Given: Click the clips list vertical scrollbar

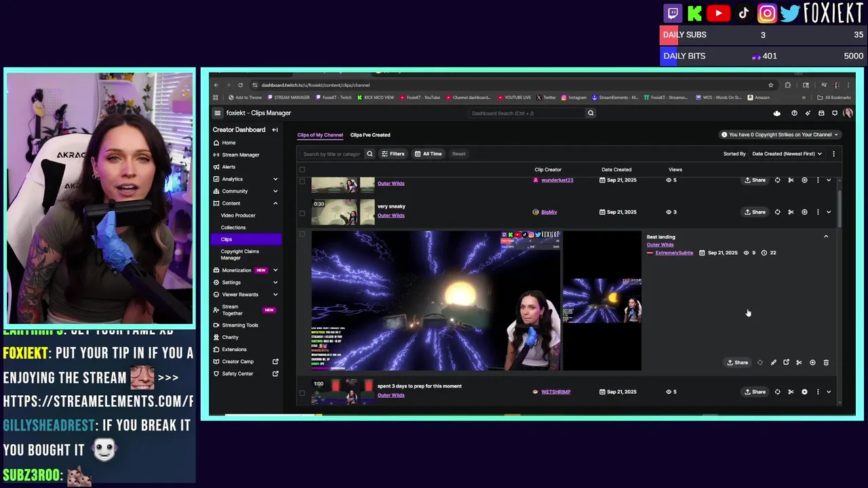Looking at the screenshot, I should coord(840,209).
